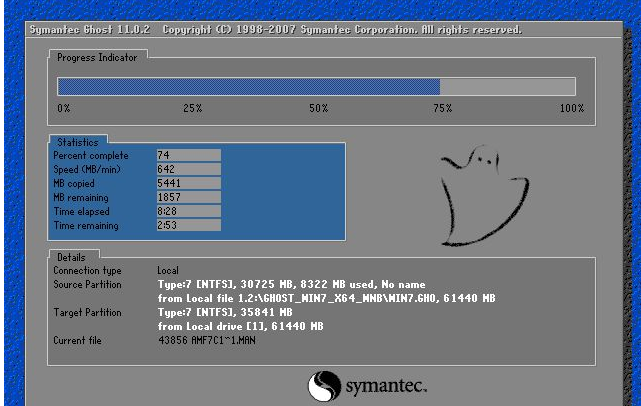Viewport: 641px width, 406px height.
Task: Click the 75% progress marker label
Action: (443, 108)
